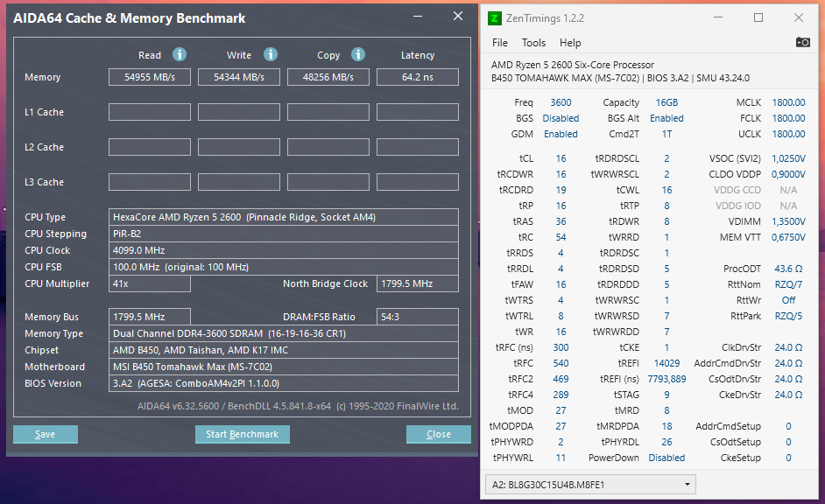The width and height of the screenshot is (825, 504).
Task: Click the GDM value Enabled
Action: coord(561,134)
